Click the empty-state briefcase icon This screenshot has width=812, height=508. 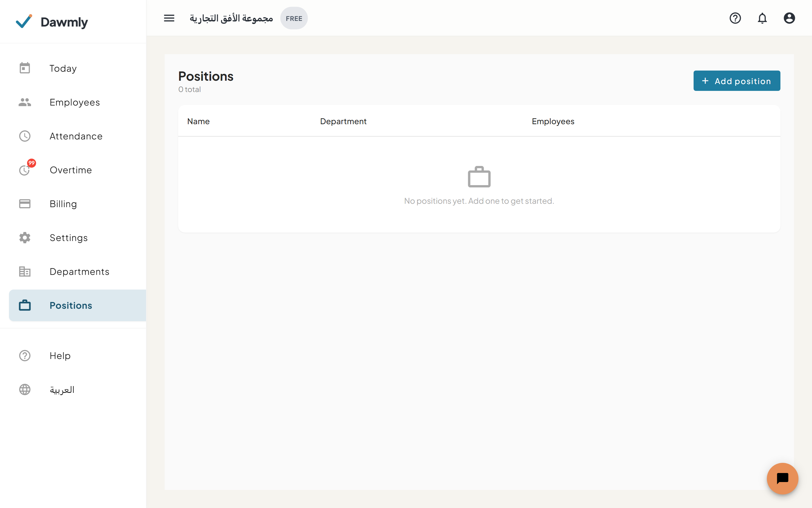pos(479,177)
